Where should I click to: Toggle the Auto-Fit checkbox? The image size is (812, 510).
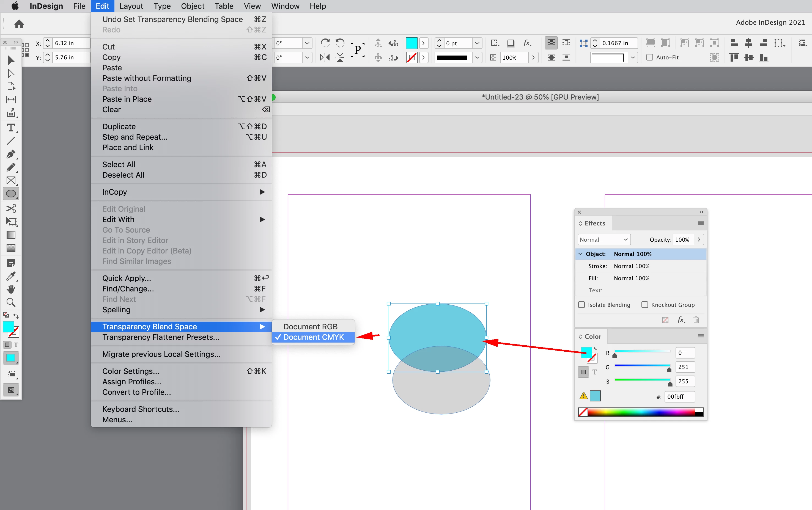(x=649, y=57)
